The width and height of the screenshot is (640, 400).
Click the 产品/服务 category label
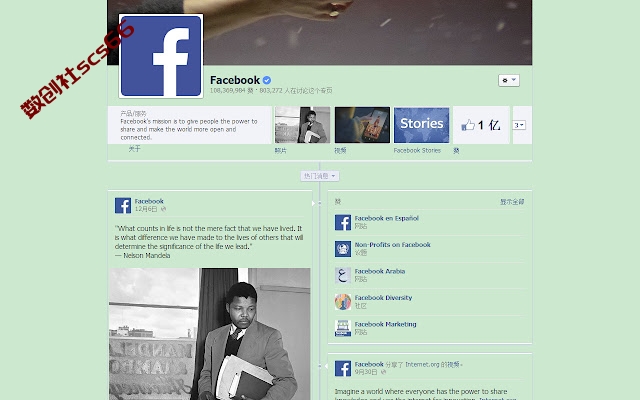pos(133,113)
